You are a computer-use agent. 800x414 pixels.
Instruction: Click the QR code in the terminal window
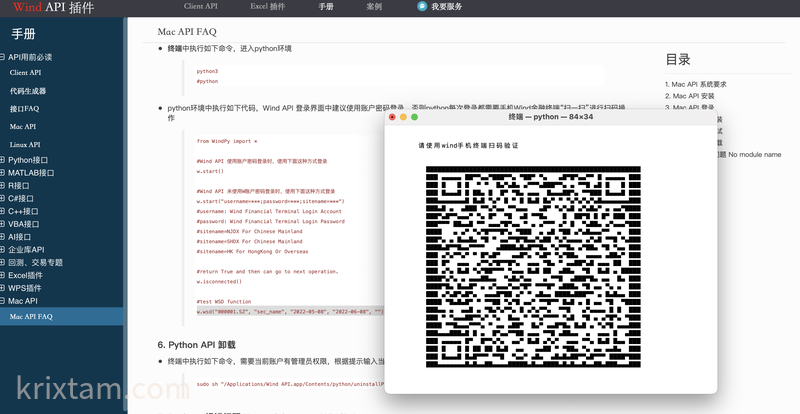533,266
